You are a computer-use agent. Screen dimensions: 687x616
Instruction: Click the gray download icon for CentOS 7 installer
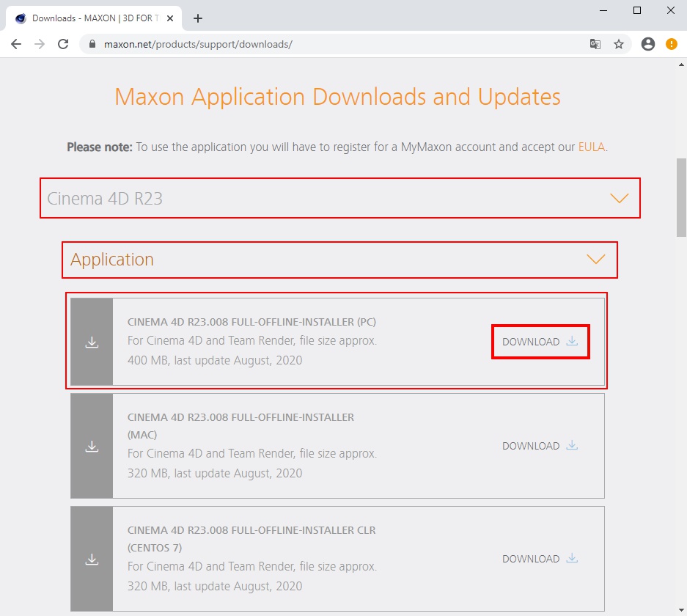click(x=92, y=559)
